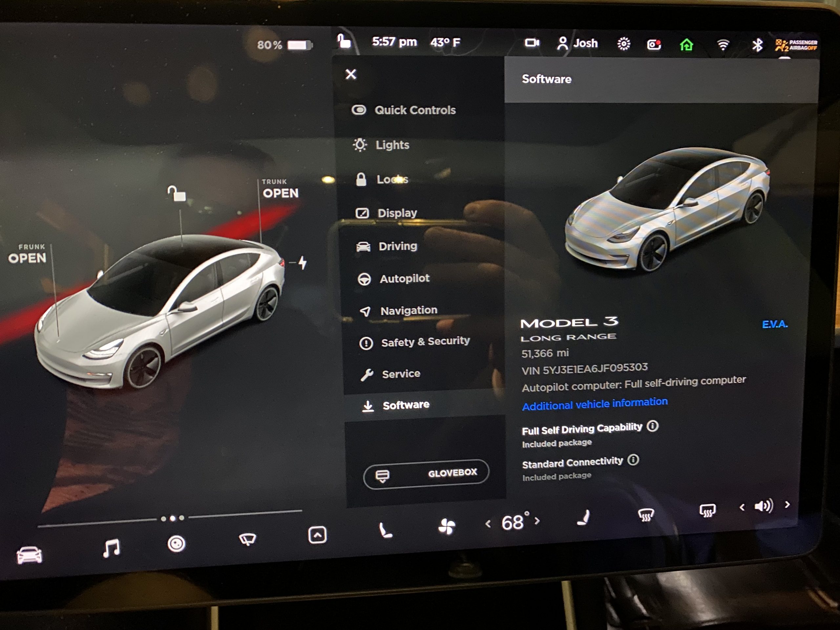Open the climate fan icon
Screen dimensions: 840x630
pyautogui.click(x=446, y=526)
